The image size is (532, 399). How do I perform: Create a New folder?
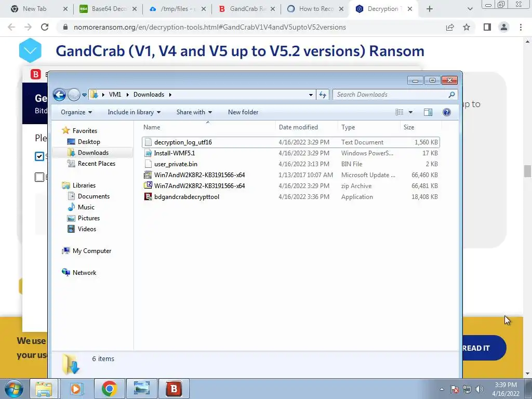[x=243, y=112]
